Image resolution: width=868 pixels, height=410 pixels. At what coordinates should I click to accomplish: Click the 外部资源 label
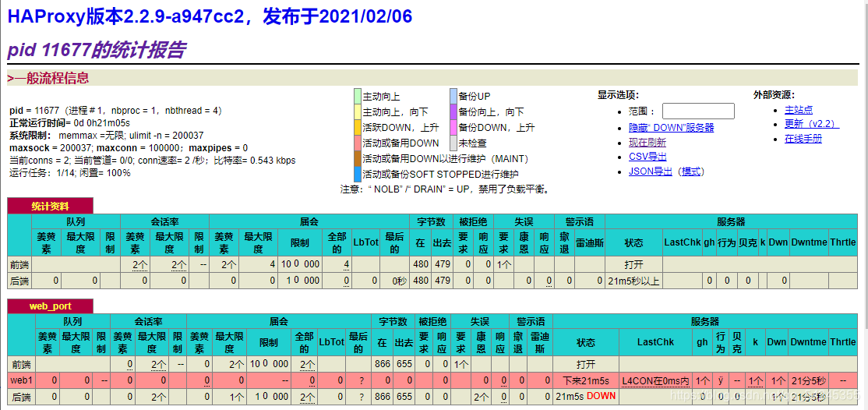pos(774,95)
